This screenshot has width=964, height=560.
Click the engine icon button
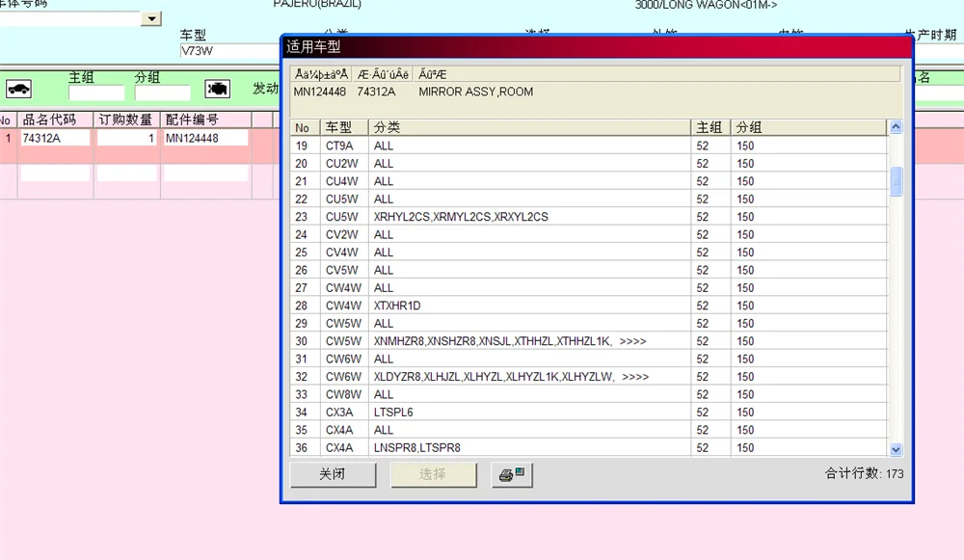point(217,89)
